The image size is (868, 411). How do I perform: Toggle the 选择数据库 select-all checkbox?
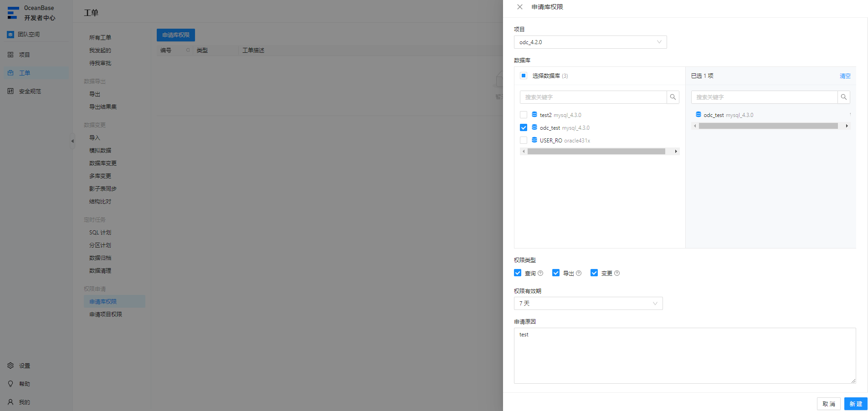point(524,76)
